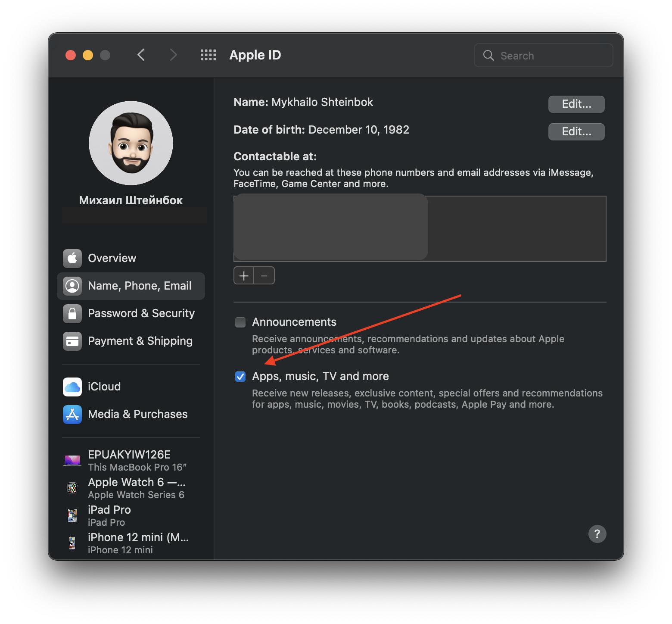Click the iPhone 12 mini device icon

point(72,543)
